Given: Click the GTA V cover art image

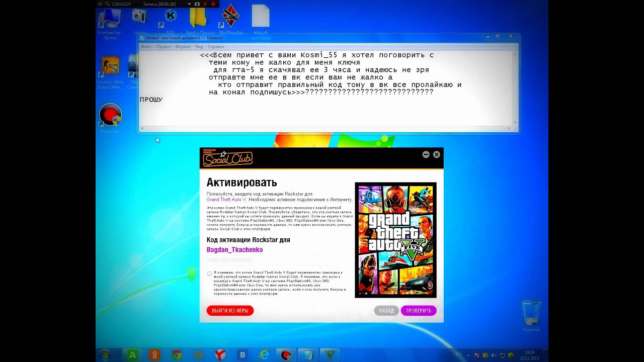Looking at the screenshot, I should [x=395, y=240].
